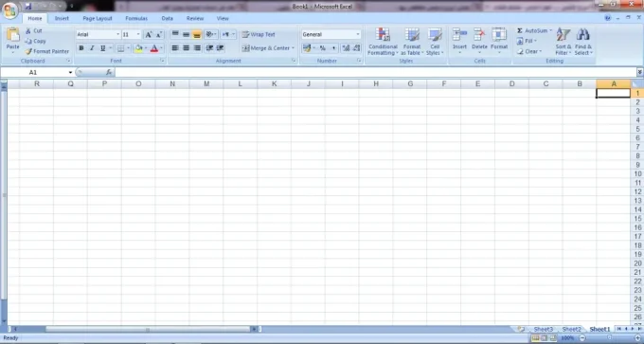Click the Delete cells icon
This screenshot has height=344, width=644.
coord(479,34)
